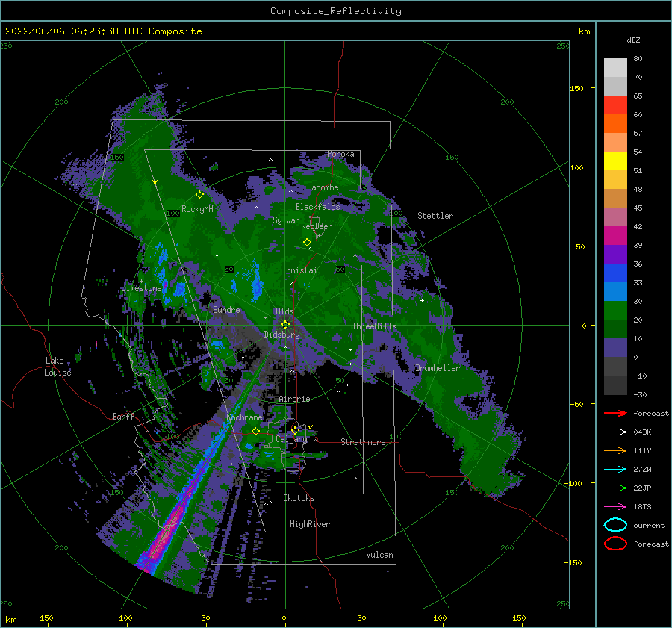
Task: Click the Sylvan label on map
Action: click(x=286, y=220)
